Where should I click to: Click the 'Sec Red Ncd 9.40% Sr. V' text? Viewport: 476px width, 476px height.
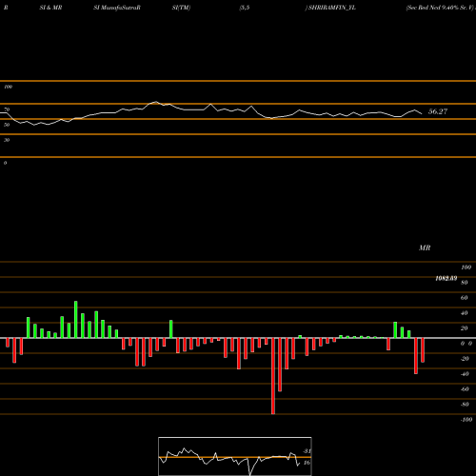[x=440, y=8]
